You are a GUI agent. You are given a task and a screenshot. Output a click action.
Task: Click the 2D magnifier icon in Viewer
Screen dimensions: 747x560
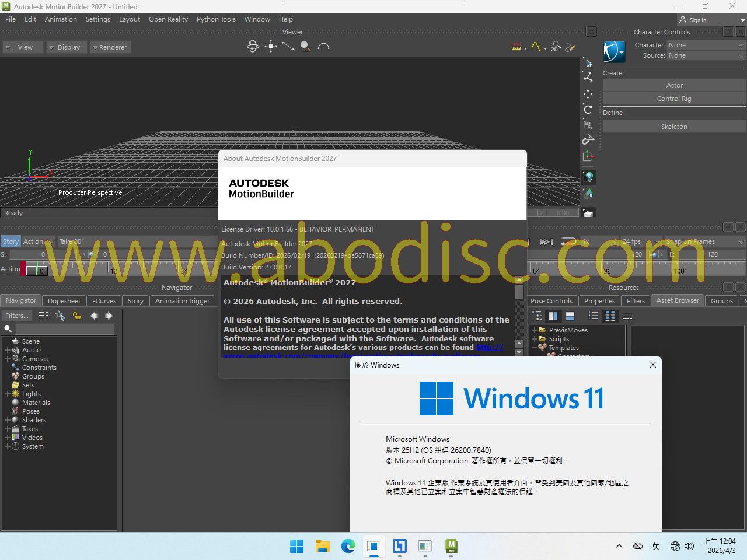pyautogui.click(x=555, y=47)
